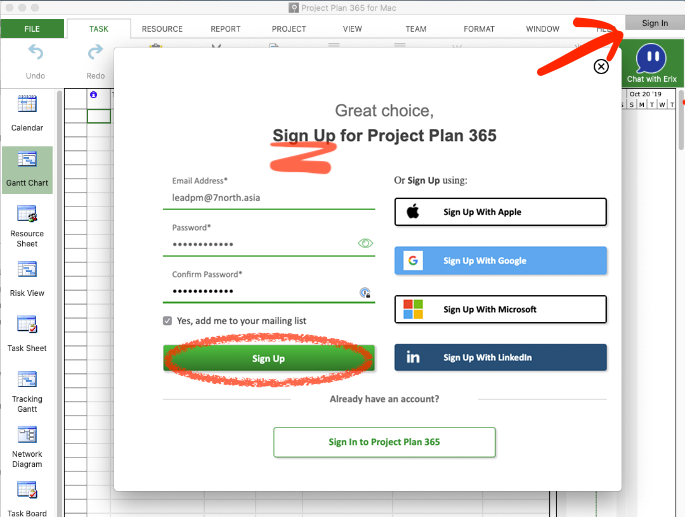Screen dimensions: 685x517
Task: Open the Calendar view icon
Action: 27,104
